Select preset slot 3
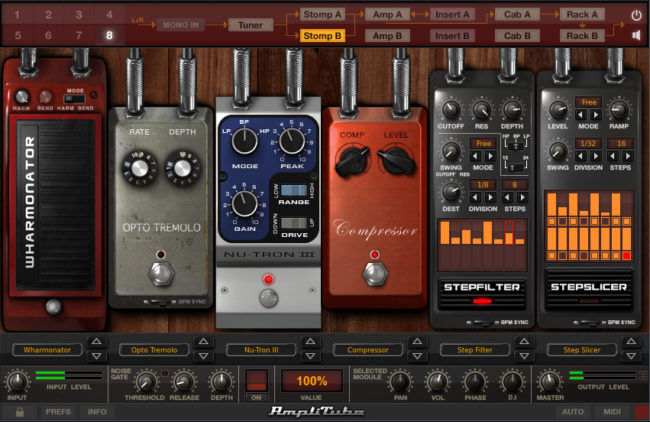The height and width of the screenshot is (422, 650). pyautogui.click(x=78, y=15)
